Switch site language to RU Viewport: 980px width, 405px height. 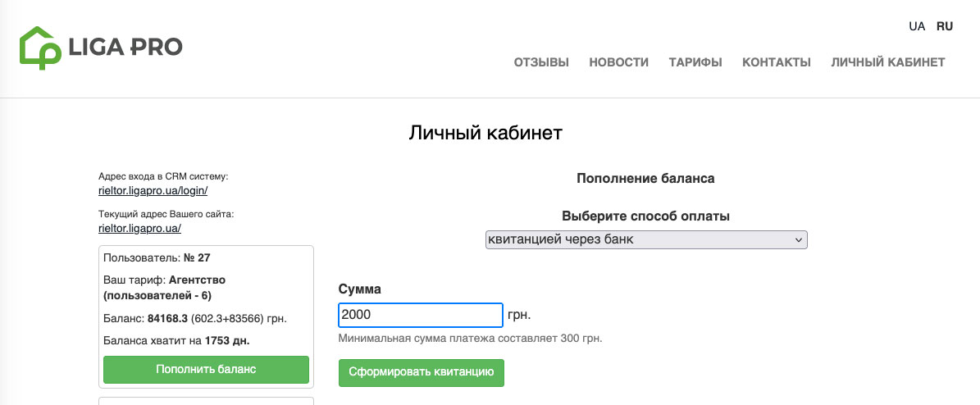(945, 26)
